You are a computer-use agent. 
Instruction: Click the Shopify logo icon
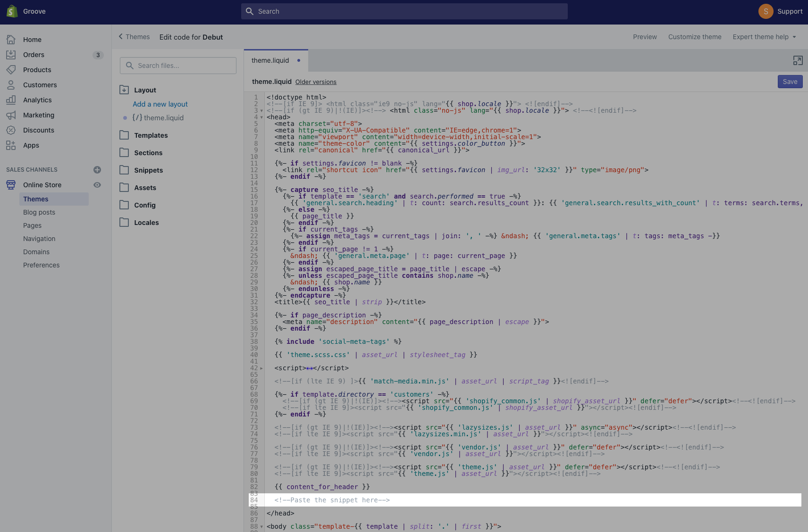12,11
